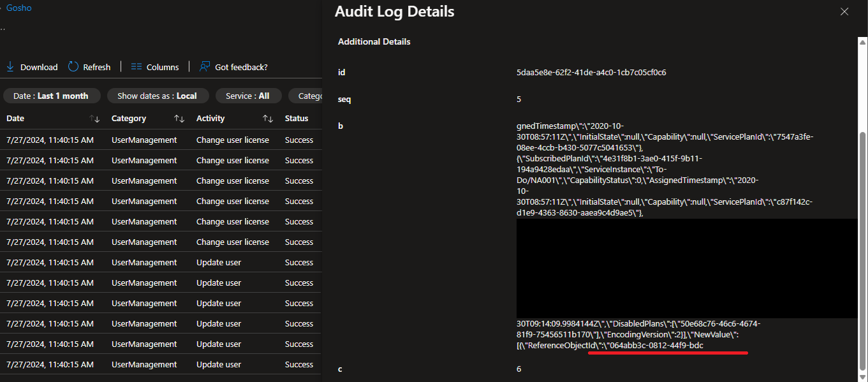The height and width of the screenshot is (382, 868).
Task: Sort by Date column arrows
Action: [x=94, y=119]
